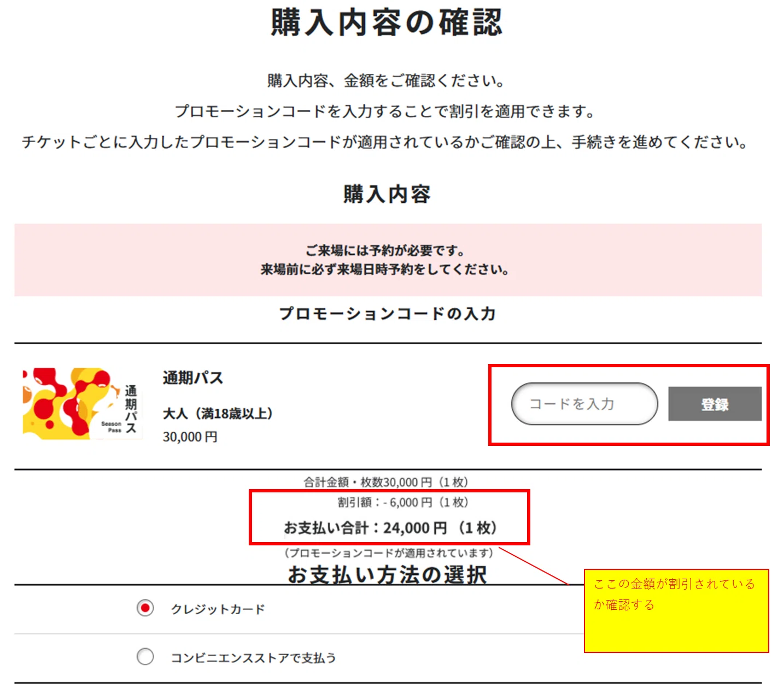Click the 購入内容の確認 page title

387,22
